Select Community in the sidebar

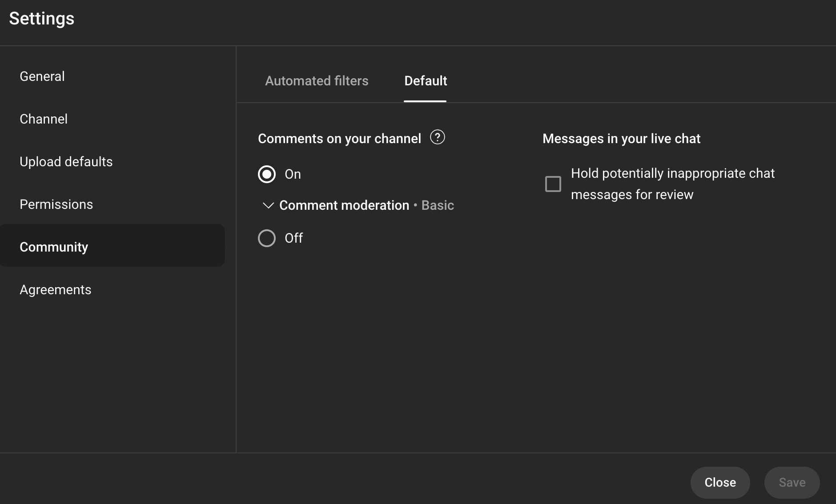(54, 247)
